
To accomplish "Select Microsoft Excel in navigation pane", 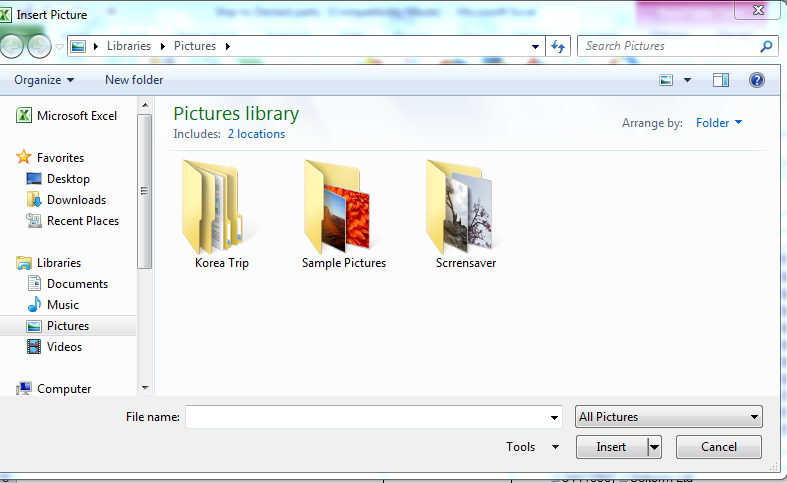I will tap(76, 116).
